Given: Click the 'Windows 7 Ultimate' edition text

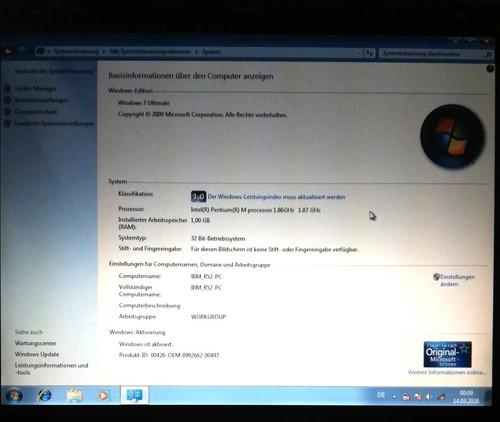Looking at the screenshot, I should point(144,103).
